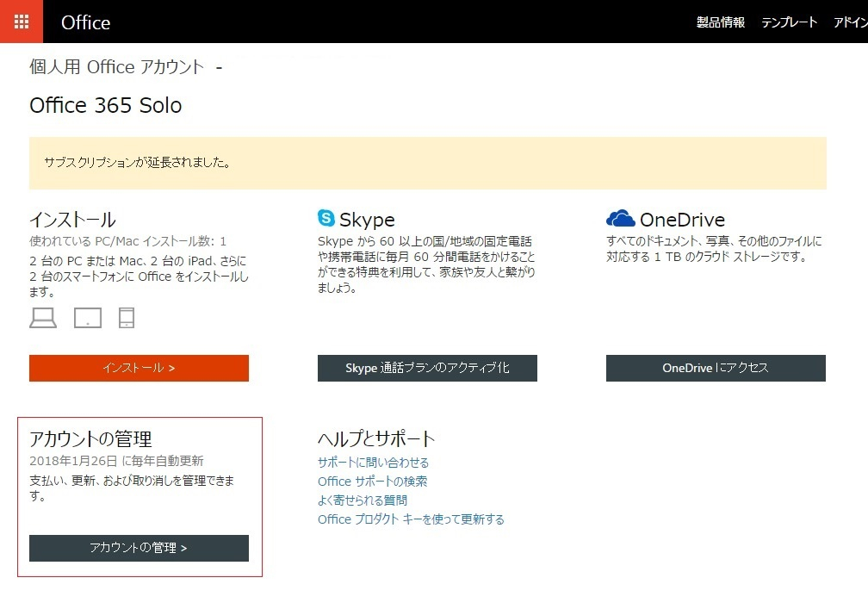Click the smartphone device icon
This screenshot has width=868, height=609.
coord(127,318)
